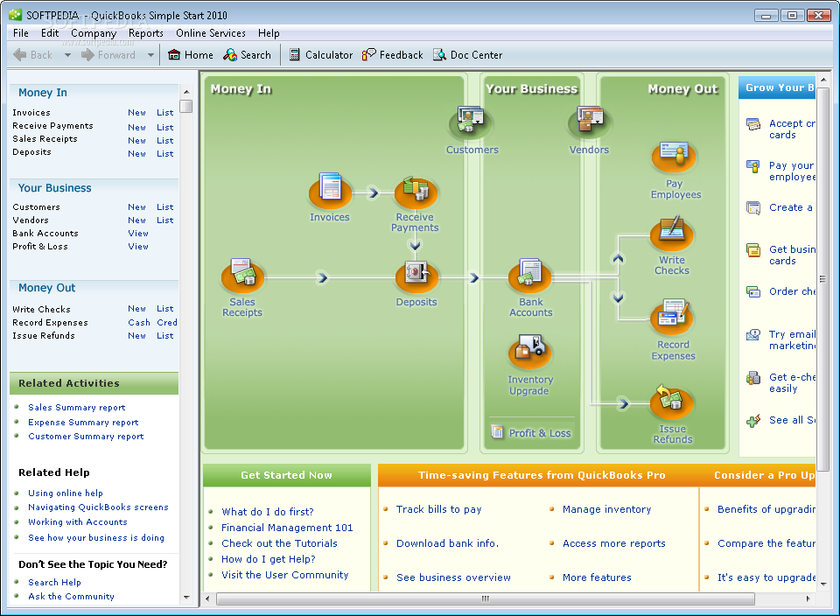Open the Deposits safe icon
The height and width of the screenshot is (616, 840).
coord(416,276)
